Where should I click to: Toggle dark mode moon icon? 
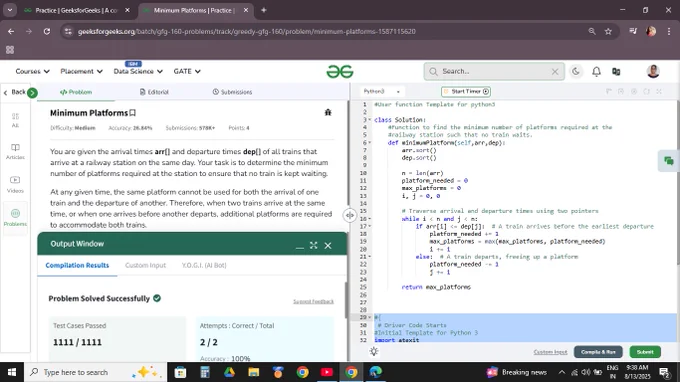(x=576, y=72)
